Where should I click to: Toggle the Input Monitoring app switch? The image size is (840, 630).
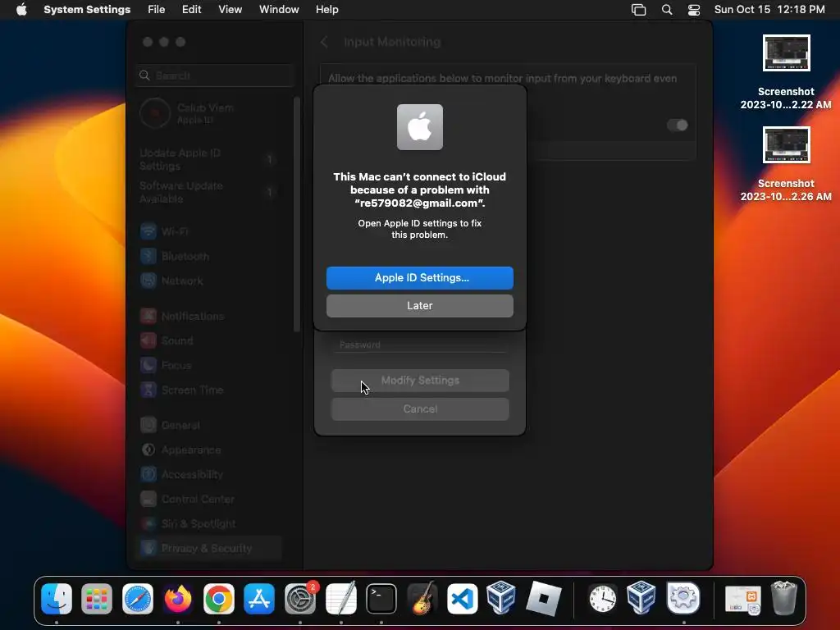click(677, 126)
